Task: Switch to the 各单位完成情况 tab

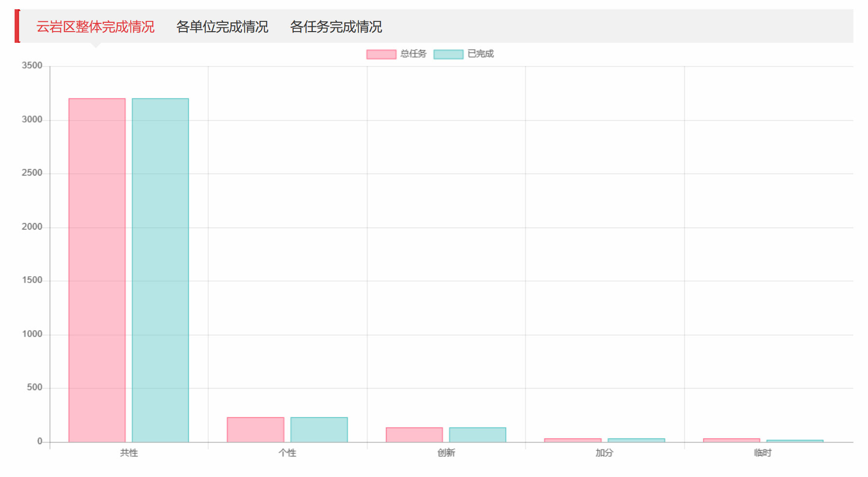Action: click(x=222, y=27)
